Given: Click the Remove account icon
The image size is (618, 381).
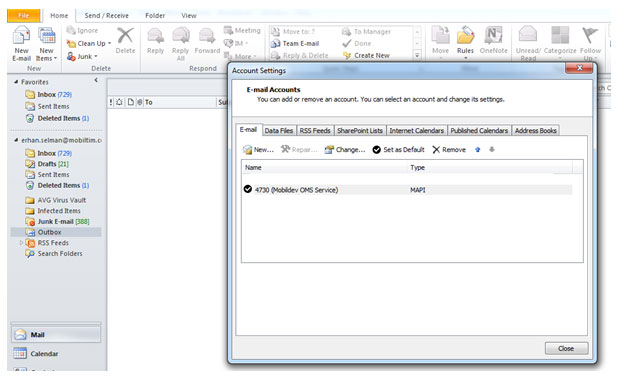Looking at the screenshot, I should (436, 150).
